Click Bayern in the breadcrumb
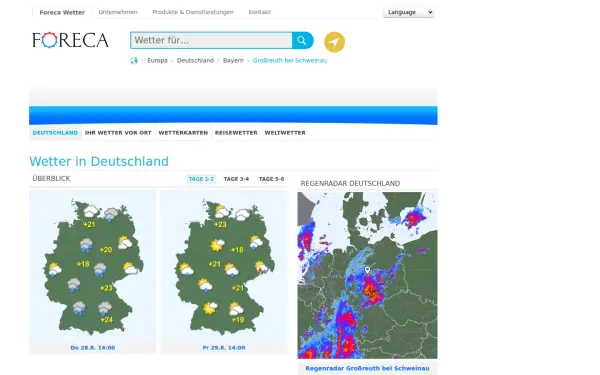600x375 pixels. [x=233, y=60]
